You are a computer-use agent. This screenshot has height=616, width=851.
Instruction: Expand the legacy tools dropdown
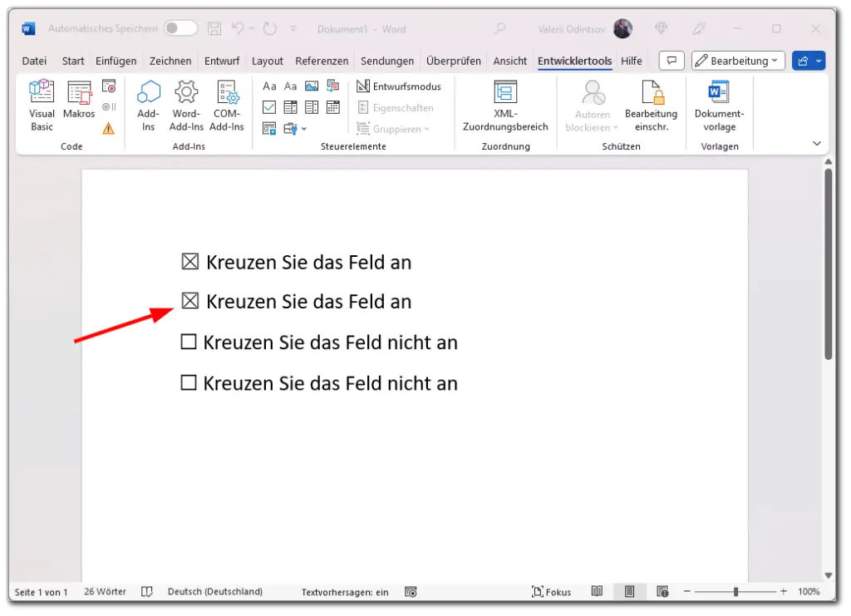303,128
